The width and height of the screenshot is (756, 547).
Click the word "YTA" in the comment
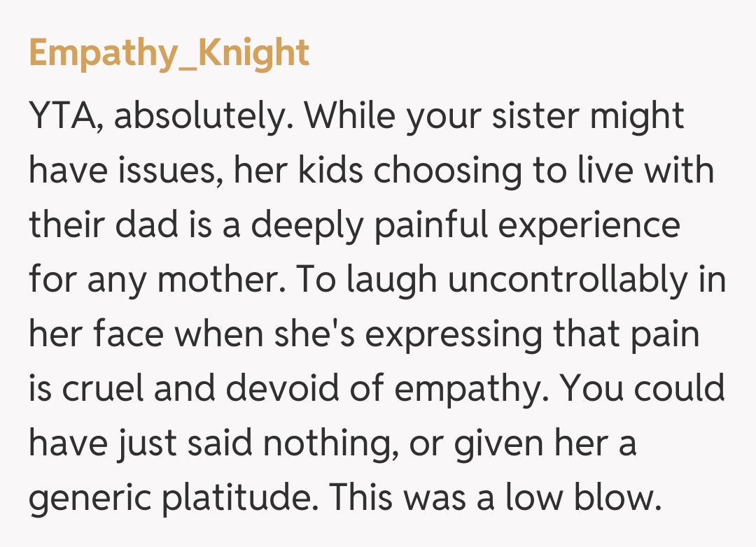(61, 116)
